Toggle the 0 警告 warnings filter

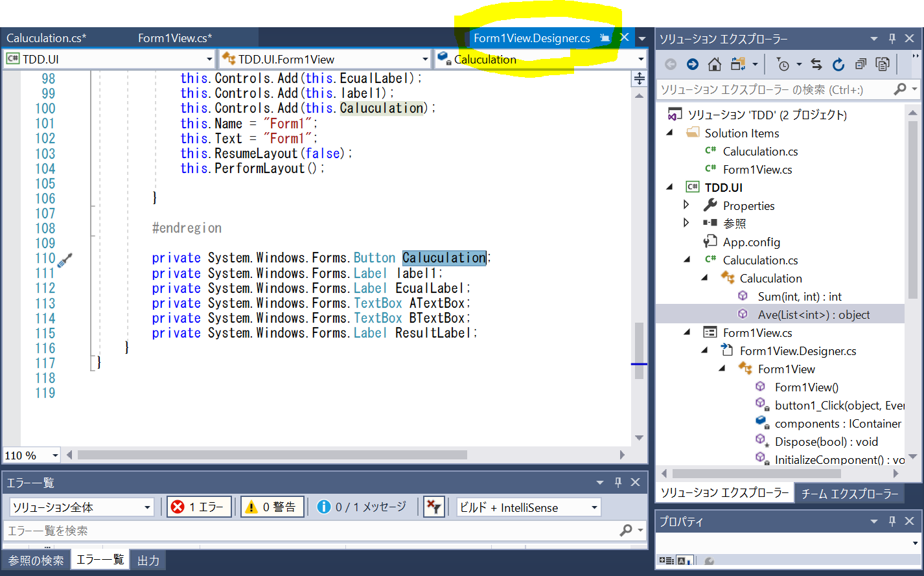pyautogui.click(x=272, y=506)
